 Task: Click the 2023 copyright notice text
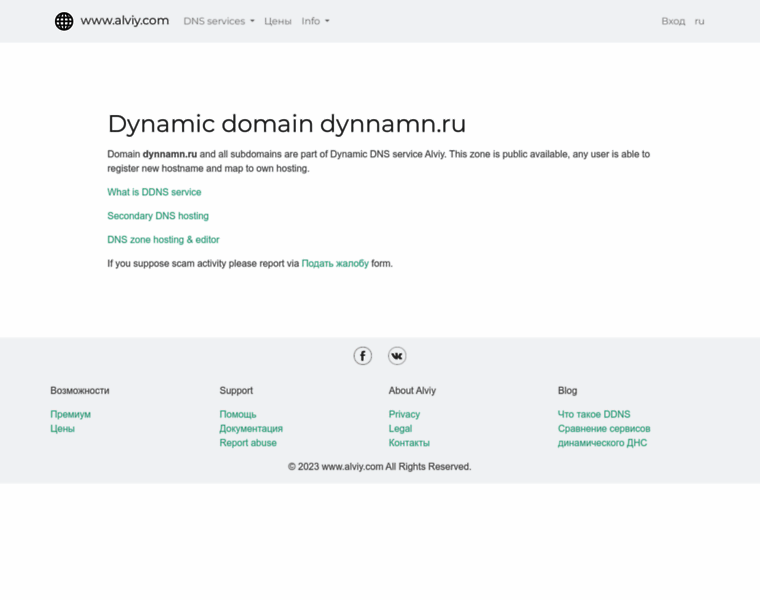tap(380, 467)
